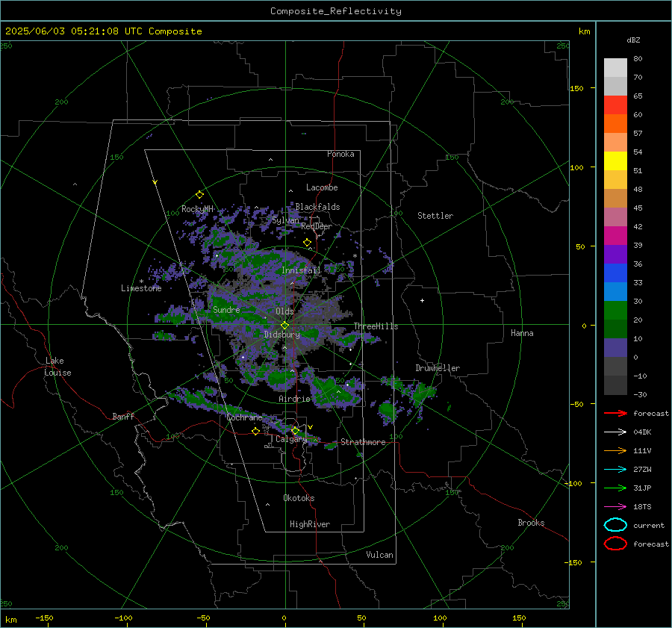Select the yellow diamond marker right of Cochrane
This screenshot has height=628, width=672.
click(255, 431)
